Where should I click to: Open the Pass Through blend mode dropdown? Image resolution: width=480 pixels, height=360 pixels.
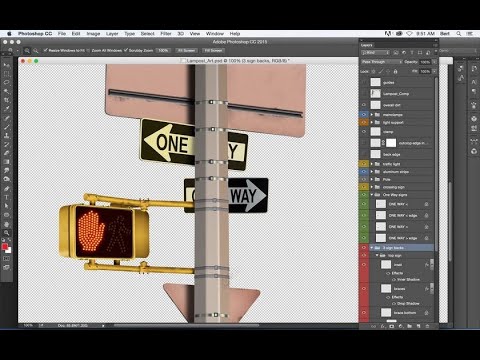pos(382,62)
